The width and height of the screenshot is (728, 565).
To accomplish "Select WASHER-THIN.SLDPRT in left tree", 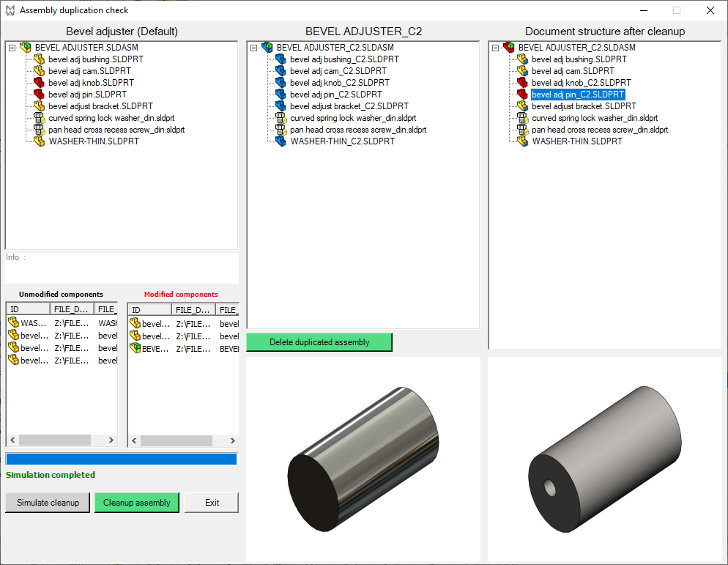I will 94,141.
